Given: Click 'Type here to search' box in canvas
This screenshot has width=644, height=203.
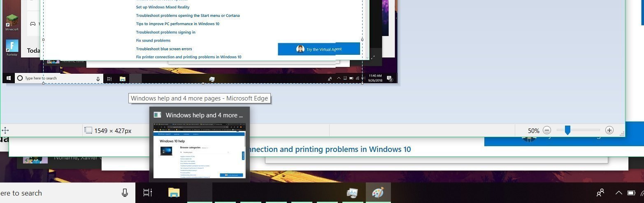Looking at the screenshot, I should (58, 78).
